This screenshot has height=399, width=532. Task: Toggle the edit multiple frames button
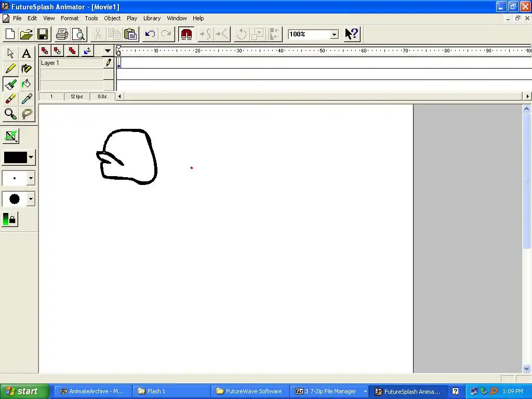[x=72, y=51]
